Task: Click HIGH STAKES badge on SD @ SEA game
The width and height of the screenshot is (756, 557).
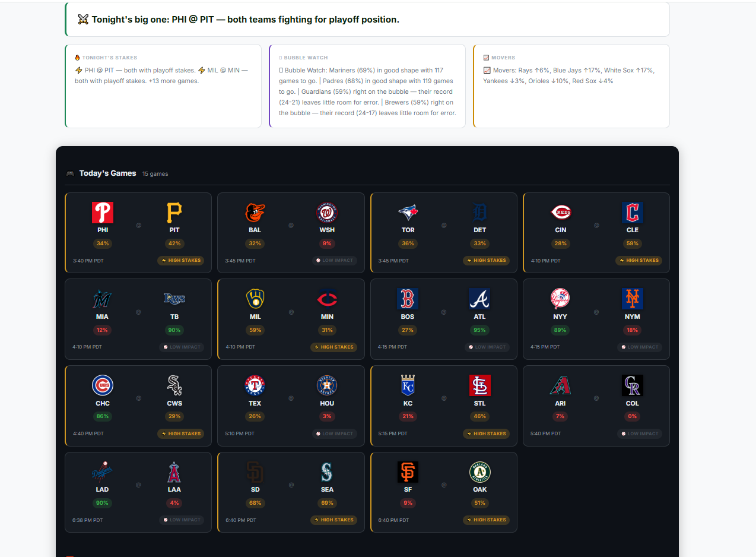Action: [334, 520]
